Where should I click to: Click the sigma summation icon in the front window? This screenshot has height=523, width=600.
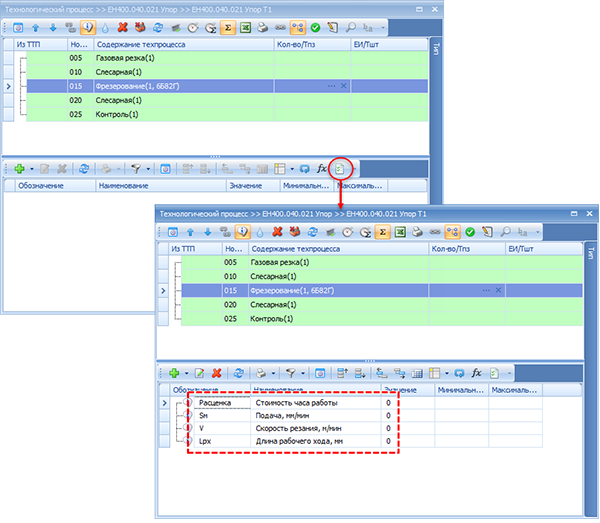(382, 232)
